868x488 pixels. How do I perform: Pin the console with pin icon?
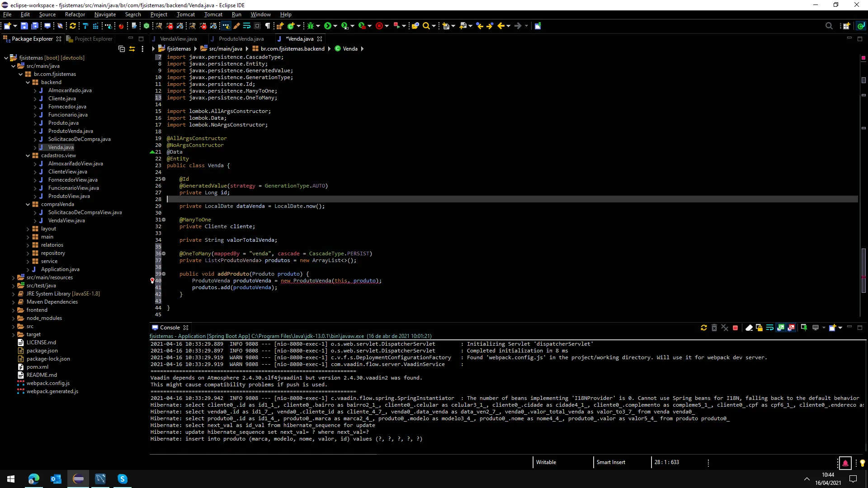(804, 328)
